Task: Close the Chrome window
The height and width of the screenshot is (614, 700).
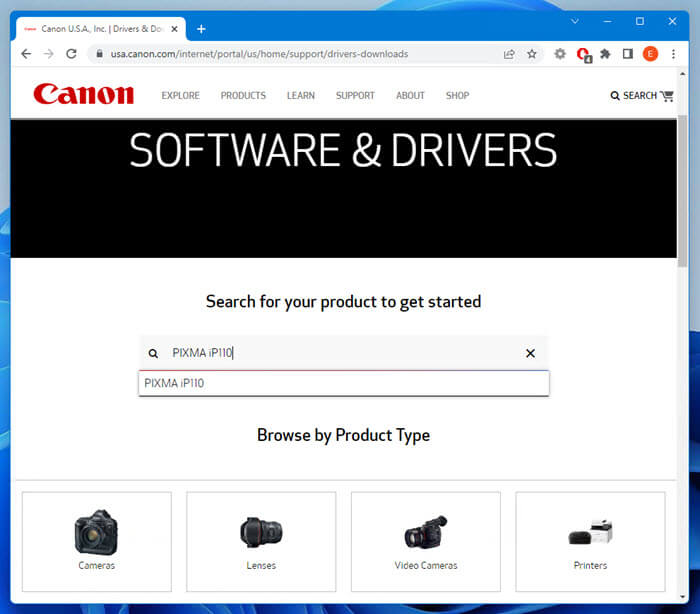Action: (x=672, y=21)
